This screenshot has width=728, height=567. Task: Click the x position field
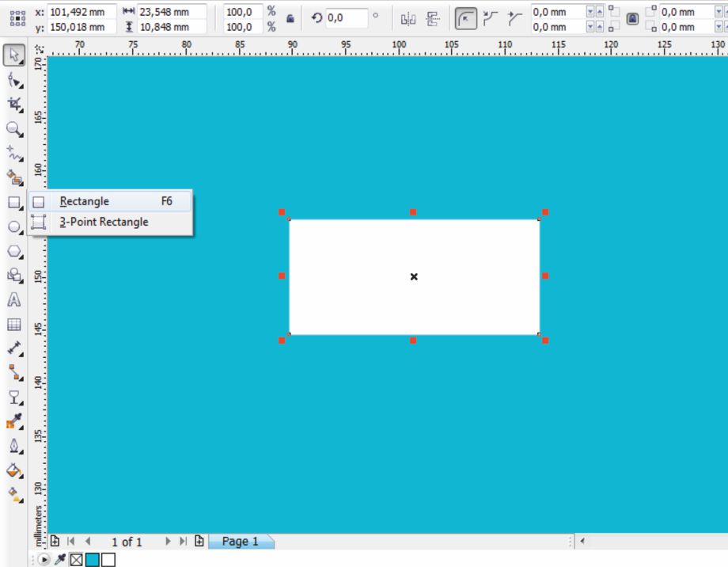(82, 12)
